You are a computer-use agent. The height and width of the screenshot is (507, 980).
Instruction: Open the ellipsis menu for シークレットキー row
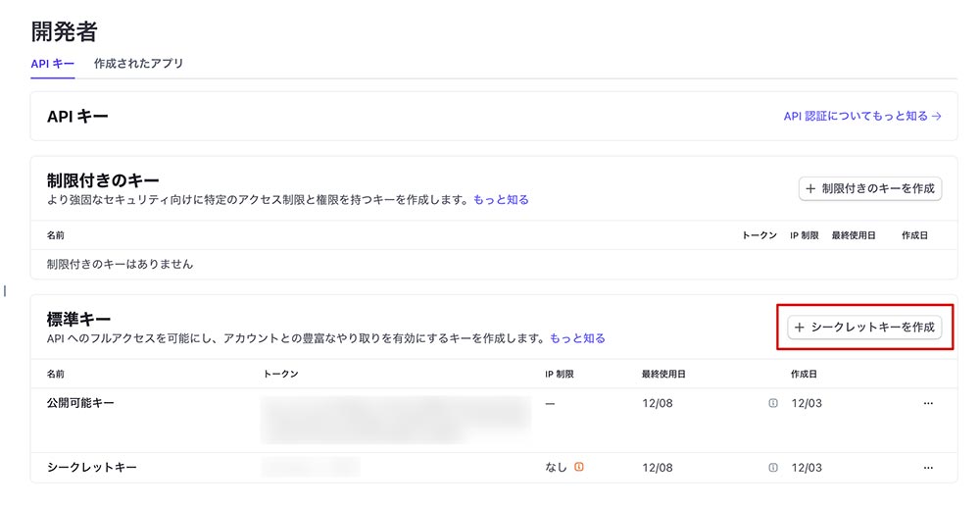coord(928,468)
